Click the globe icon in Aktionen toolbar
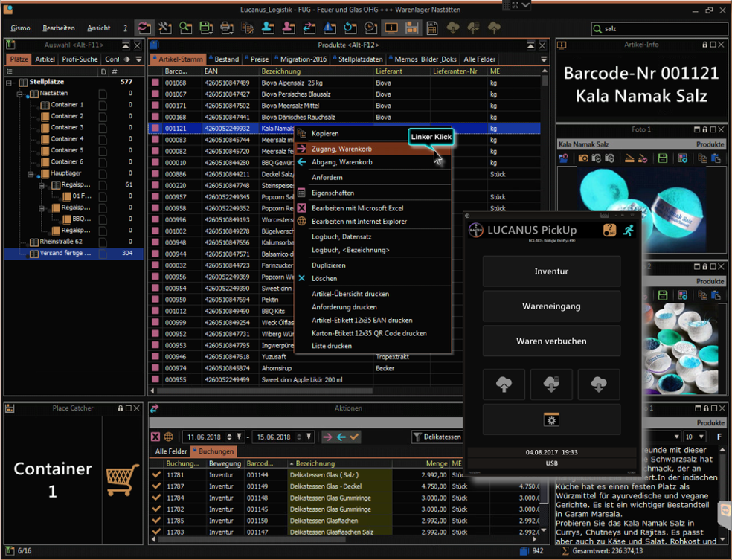This screenshot has height=560, width=732. pos(169,437)
